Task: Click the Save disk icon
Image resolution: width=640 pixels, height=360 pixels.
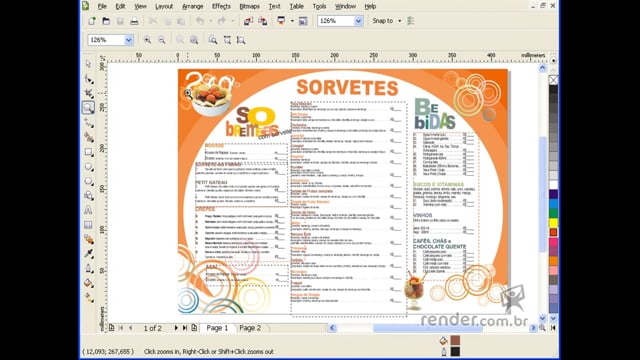Action: point(120,21)
